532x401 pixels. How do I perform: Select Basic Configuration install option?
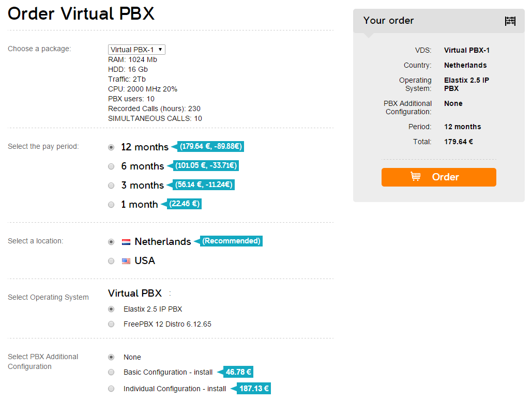pos(111,372)
